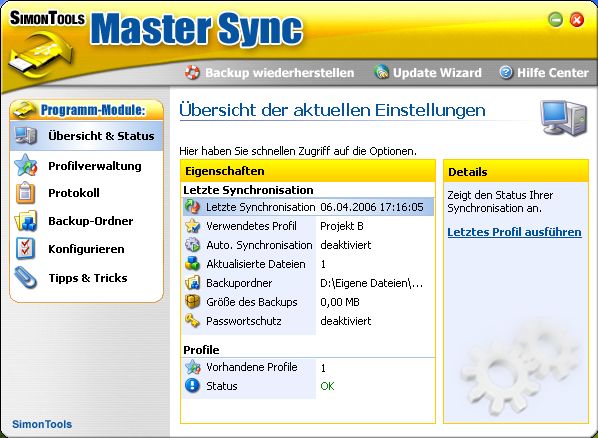Image resolution: width=598 pixels, height=438 pixels.
Task: Click the Projekt B value
Action: [342, 226]
